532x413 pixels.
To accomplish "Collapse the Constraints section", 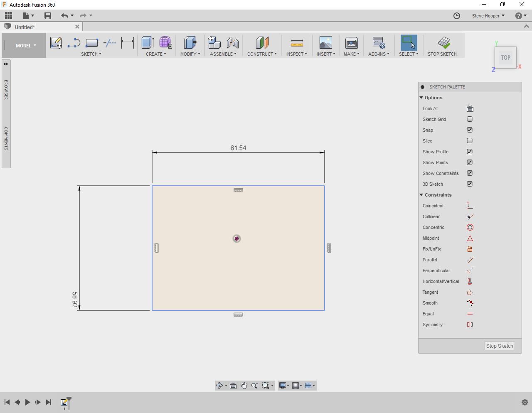I will [421, 194].
